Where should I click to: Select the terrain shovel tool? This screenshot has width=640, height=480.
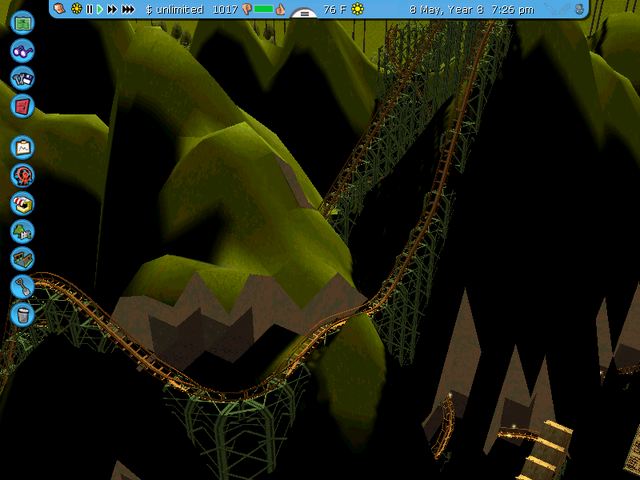pos(22,287)
